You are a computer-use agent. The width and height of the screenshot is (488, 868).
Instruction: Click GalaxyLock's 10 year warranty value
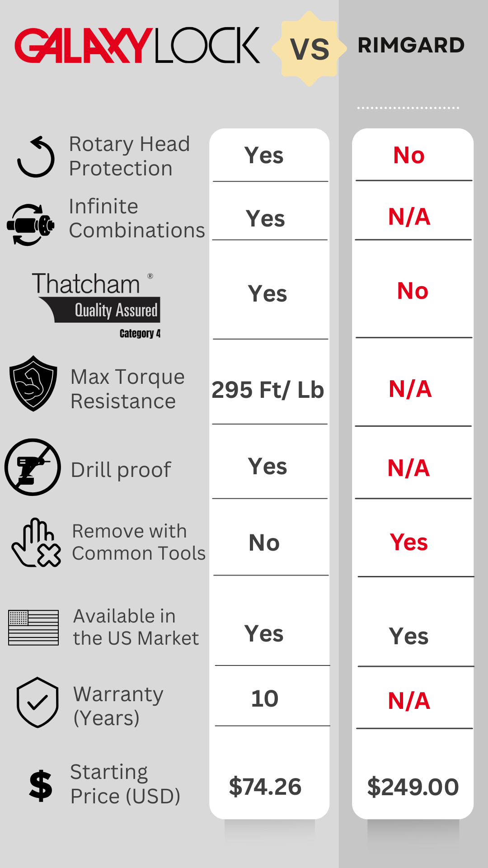[x=265, y=698]
